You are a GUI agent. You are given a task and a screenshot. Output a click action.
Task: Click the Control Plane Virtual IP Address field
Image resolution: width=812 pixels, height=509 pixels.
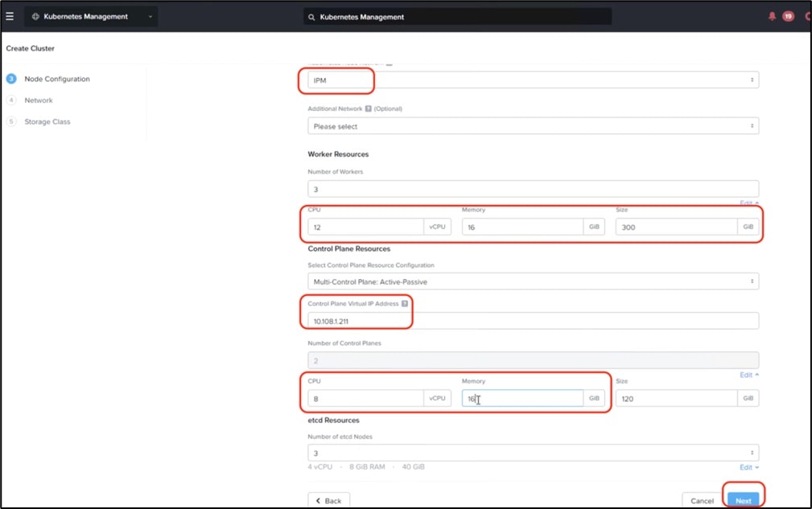(x=534, y=321)
